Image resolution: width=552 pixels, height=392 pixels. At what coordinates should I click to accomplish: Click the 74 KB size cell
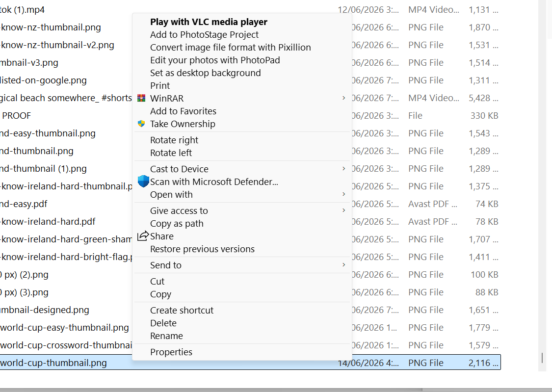pos(487,204)
